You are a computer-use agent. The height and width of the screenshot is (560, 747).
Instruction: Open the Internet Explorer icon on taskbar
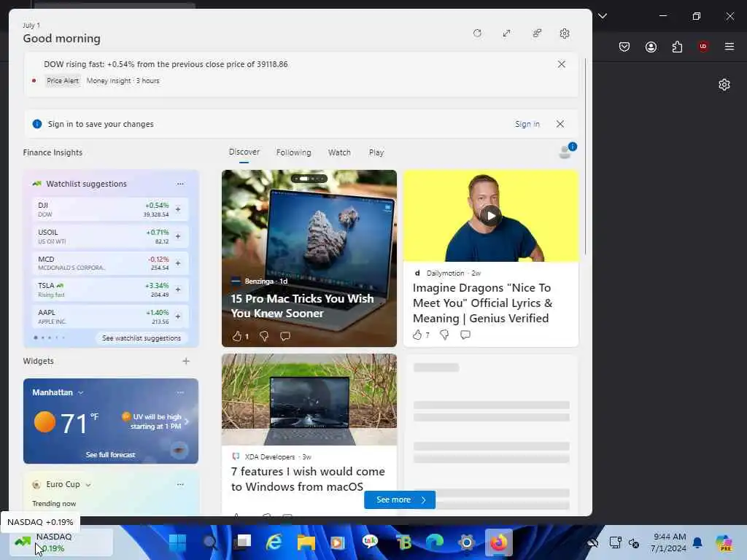tap(274, 542)
